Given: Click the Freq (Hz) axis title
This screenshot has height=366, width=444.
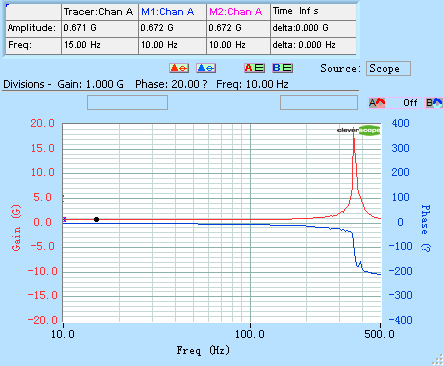Looking at the screenshot, I should pos(203,350).
